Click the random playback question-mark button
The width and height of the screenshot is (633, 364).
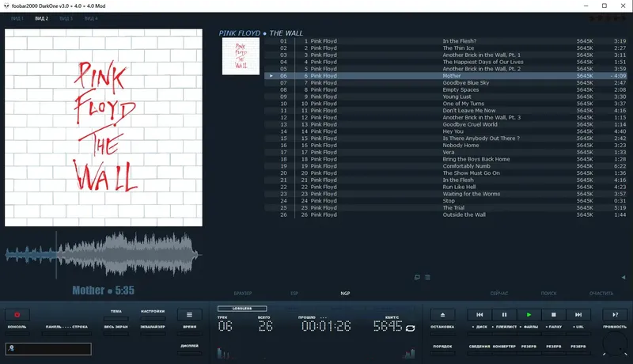click(x=615, y=314)
